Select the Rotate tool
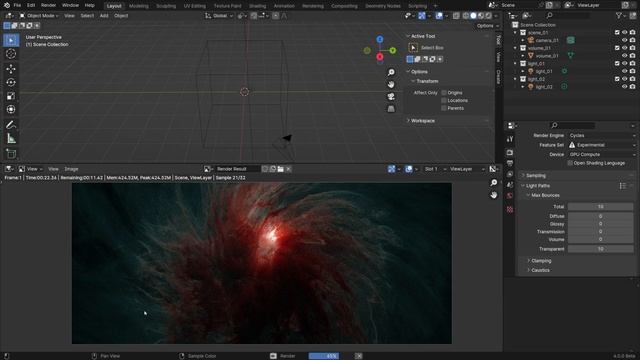Viewport: 640px width, 360px height. pos(11,82)
